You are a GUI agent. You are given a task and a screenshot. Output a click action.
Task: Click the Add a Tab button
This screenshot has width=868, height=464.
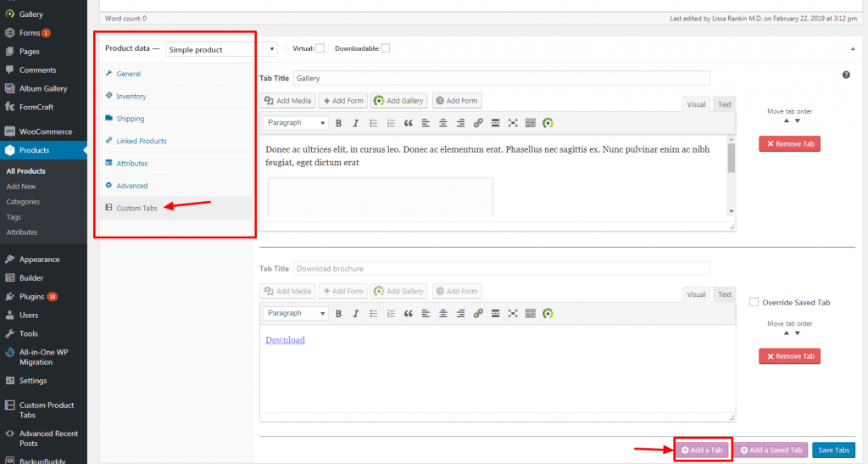pyautogui.click(x=702, y=450)
